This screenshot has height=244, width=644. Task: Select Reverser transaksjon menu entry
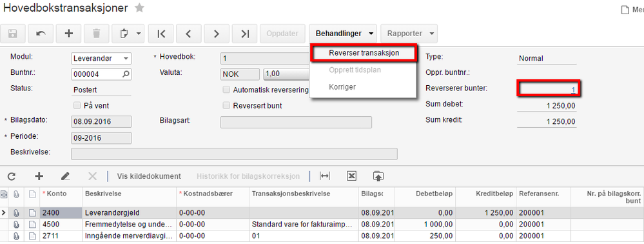tap(364, 53)
